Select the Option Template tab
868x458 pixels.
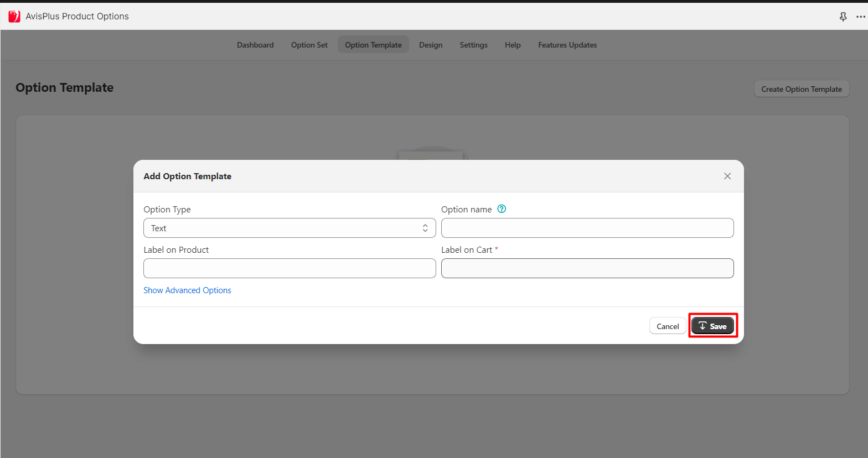pos(373,45)
